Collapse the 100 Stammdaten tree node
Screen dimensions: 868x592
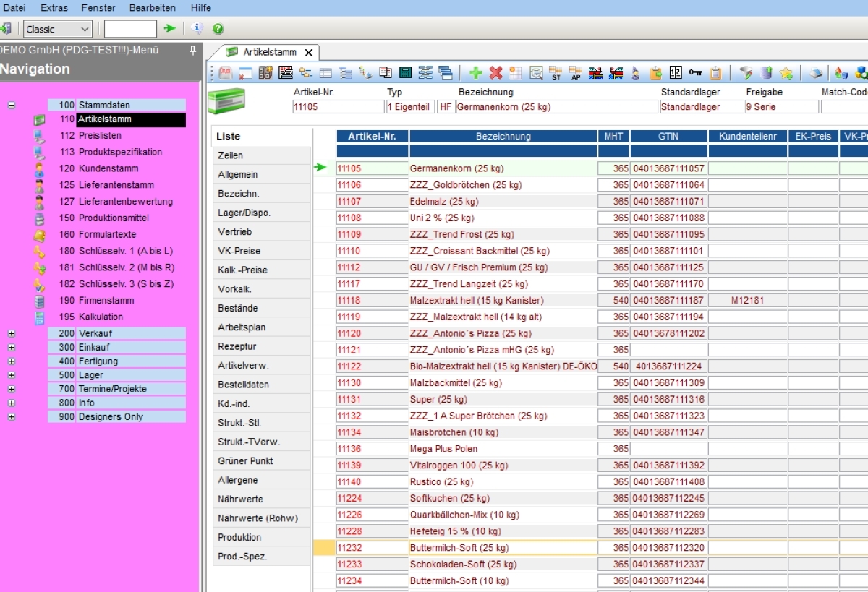click(12, 105)
